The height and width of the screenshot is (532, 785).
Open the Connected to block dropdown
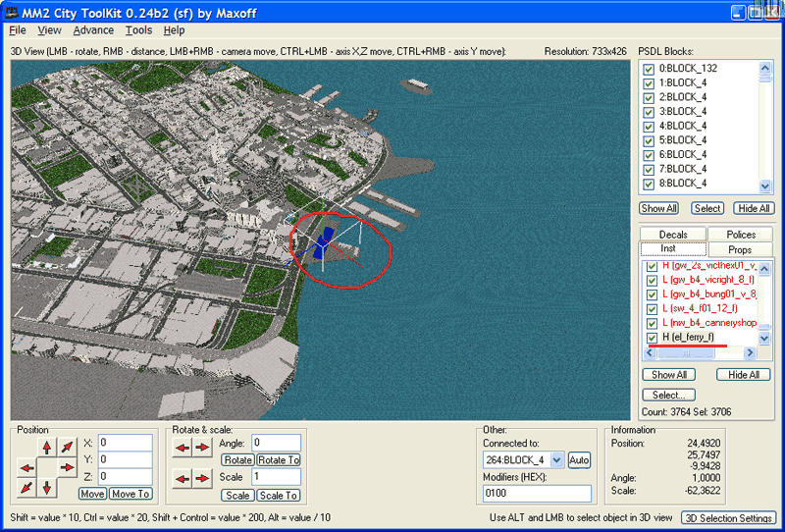[x=556, y=459]
